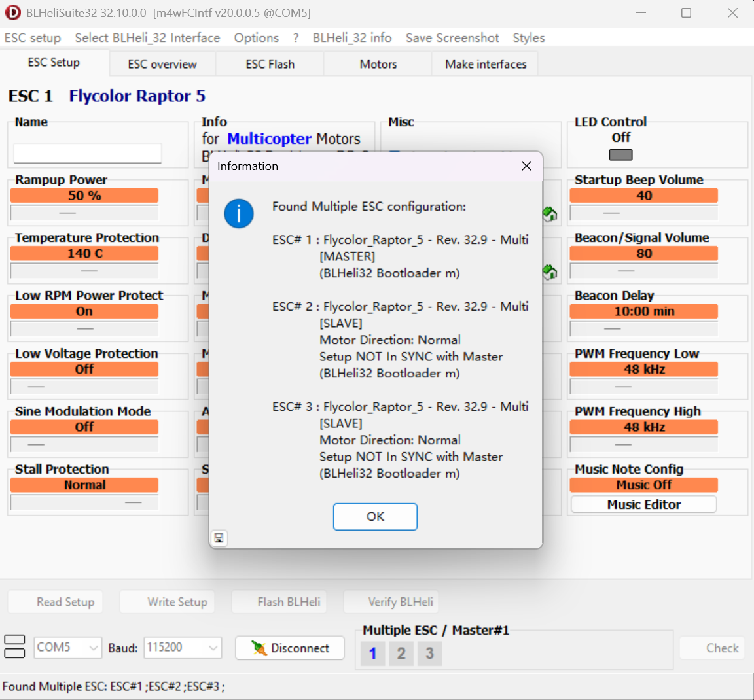Open the Styles menu
The image size is (754, 700).
click(528, 37)
